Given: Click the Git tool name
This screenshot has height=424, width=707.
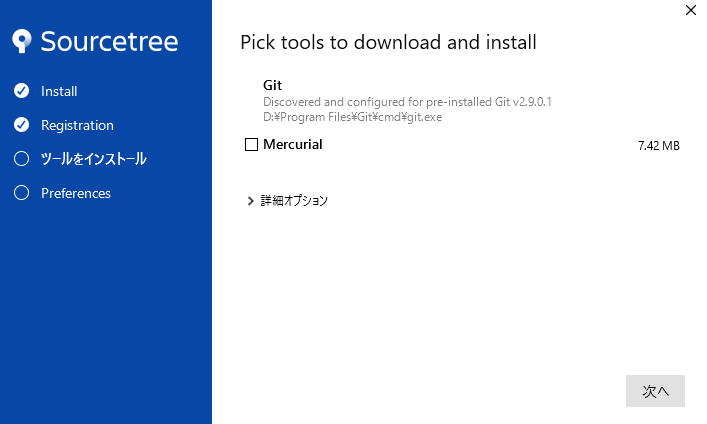Looking at the screenshot, I should (x=272, y=85).
